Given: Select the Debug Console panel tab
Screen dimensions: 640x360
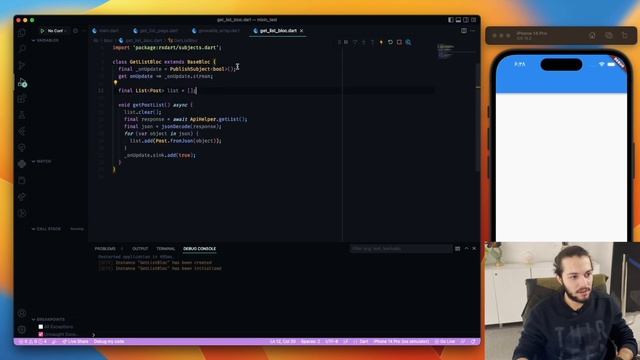Looking at the screenshot, I should click(x=200, y=249).
